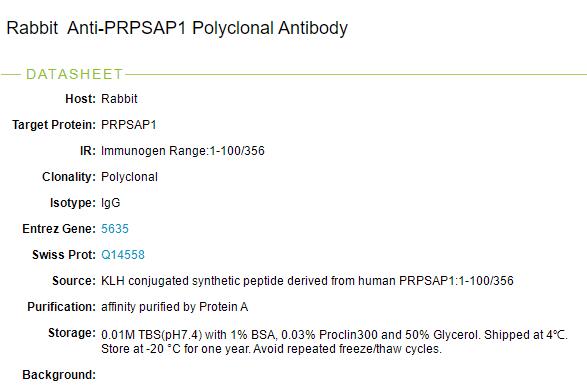Viewport: 587px width, 391px height.
Task: Click the Source label
Action: (x=74, y=281)
